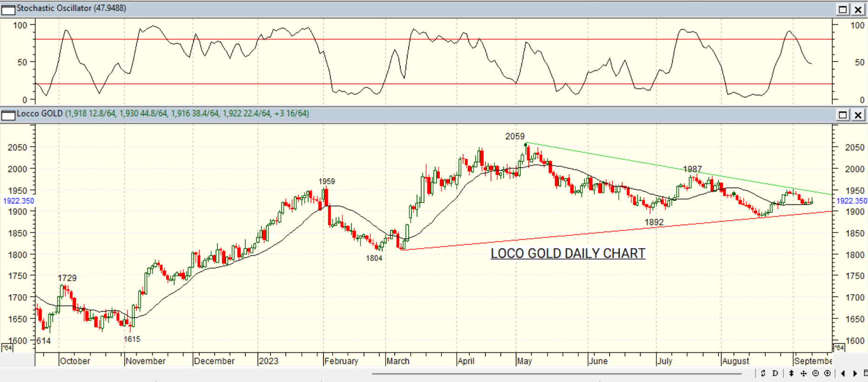
Task: Click the April label on date axis
Action: pos(466,361)
